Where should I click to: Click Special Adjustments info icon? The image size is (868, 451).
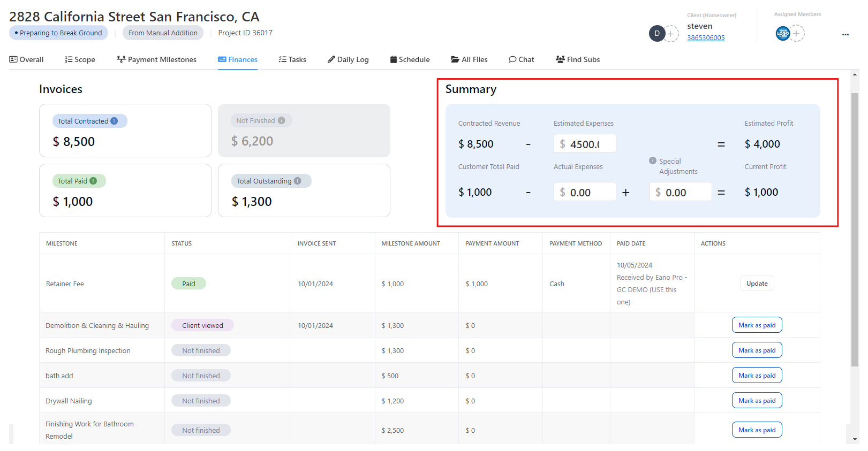point(653,161)
